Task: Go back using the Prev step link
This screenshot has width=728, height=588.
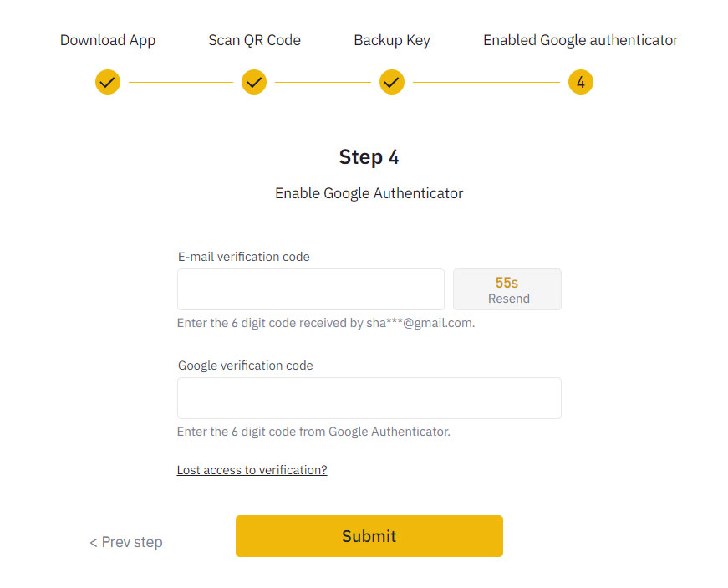Action: pos(125,542)
